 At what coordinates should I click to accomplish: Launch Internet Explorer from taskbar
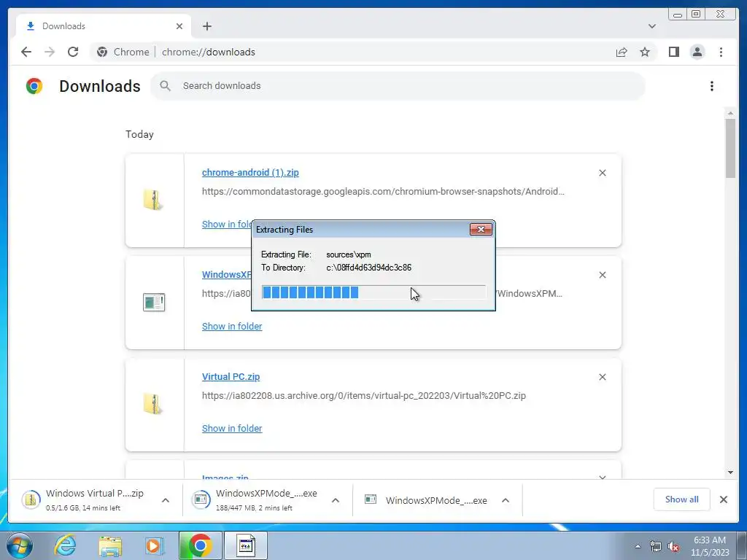65,545
